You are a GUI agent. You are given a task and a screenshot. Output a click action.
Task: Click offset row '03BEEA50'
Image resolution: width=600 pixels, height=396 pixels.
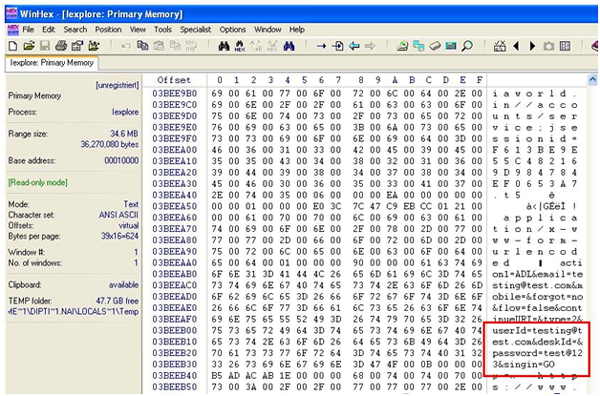[x=174, y=206]
